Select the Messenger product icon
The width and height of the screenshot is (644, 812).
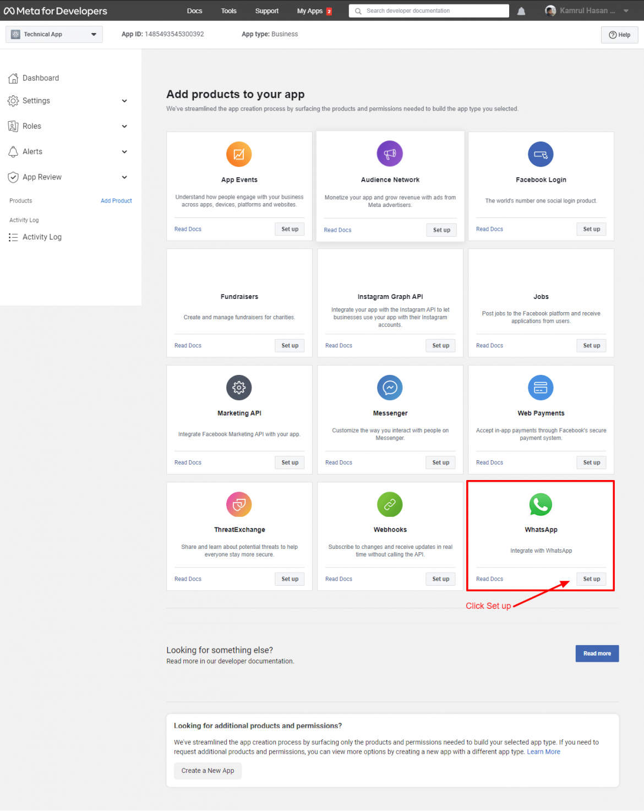[390, 388]
